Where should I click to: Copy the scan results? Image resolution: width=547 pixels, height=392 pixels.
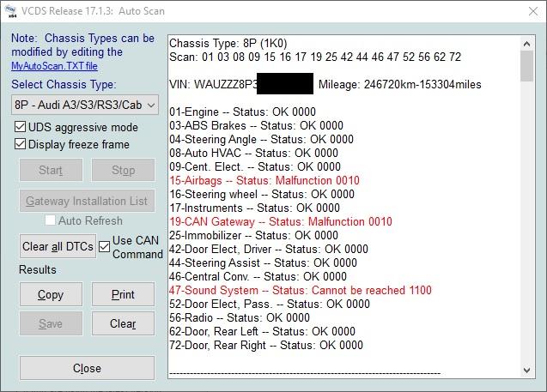tap(51, 294)
